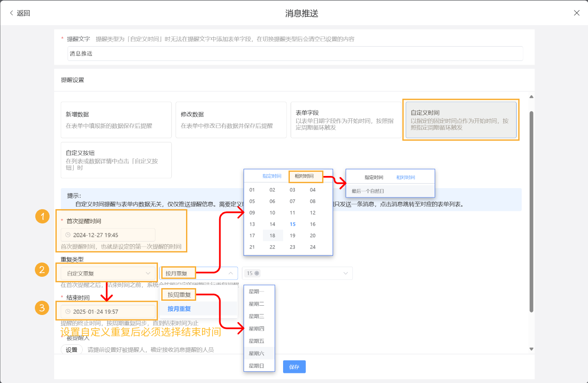Click the 保存 button
Screen dimensions: 588x383
pos(294,367)
